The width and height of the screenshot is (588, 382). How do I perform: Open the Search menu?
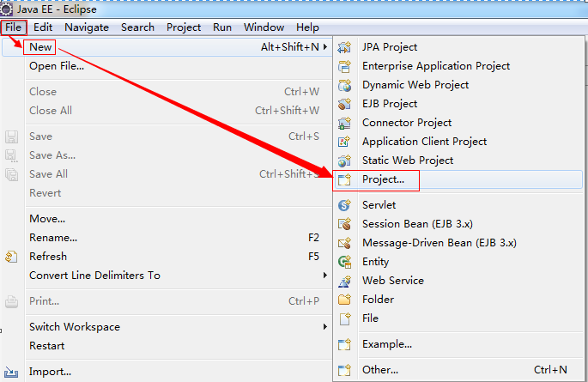[x=137, y=27]
